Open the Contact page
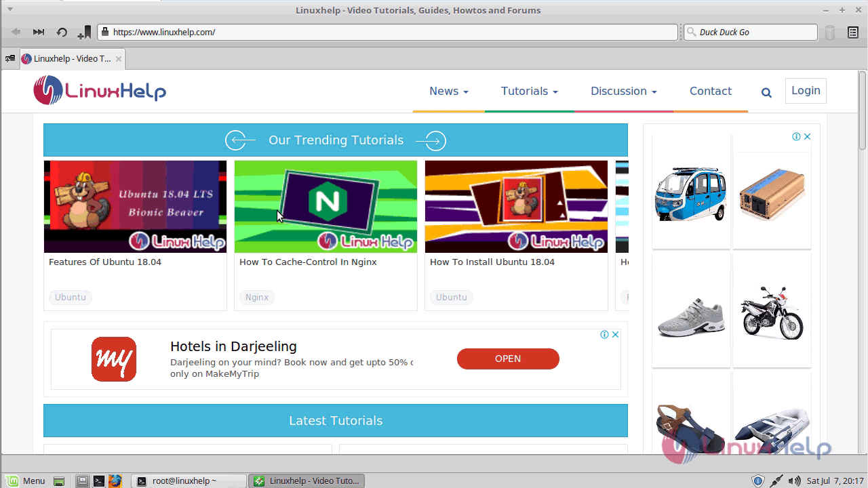The width and height of the screenshot is (868, 488). click(711, 91)
